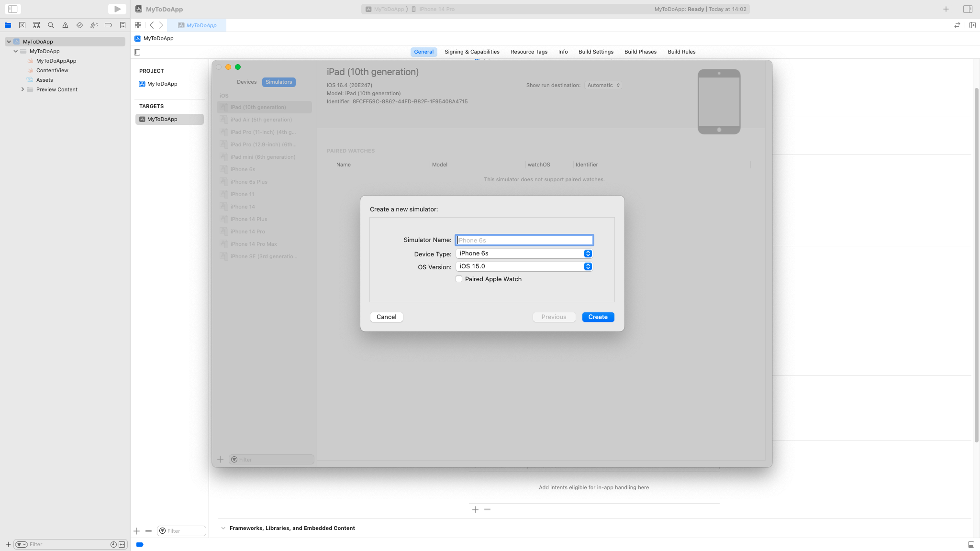The height and width of the screenshot is (551, 980).
Task: Expand the Preview Content folder
Action: pyautogui.click(x=22, y=89)
